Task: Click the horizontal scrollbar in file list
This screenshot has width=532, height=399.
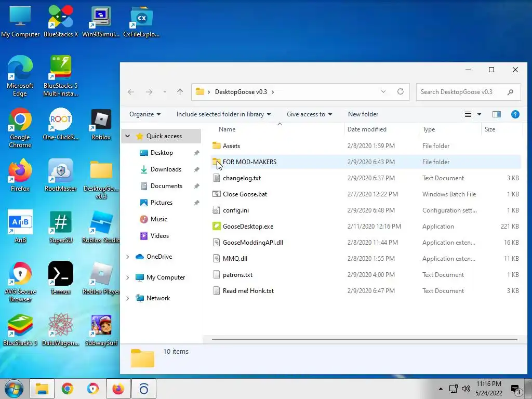Action: (x=364, y=339)
